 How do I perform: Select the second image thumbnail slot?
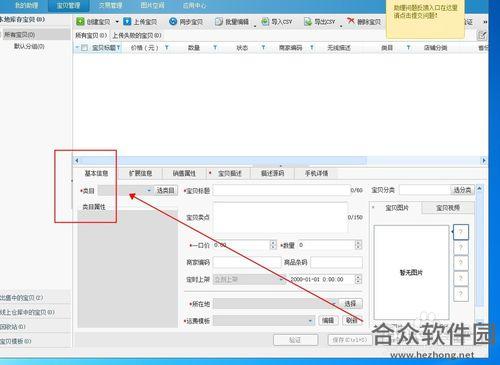(x=461, y=247)
